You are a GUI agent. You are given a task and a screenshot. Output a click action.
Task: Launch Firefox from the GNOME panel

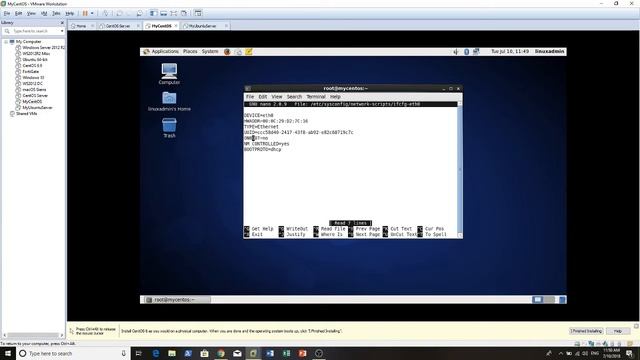[227, 51]
